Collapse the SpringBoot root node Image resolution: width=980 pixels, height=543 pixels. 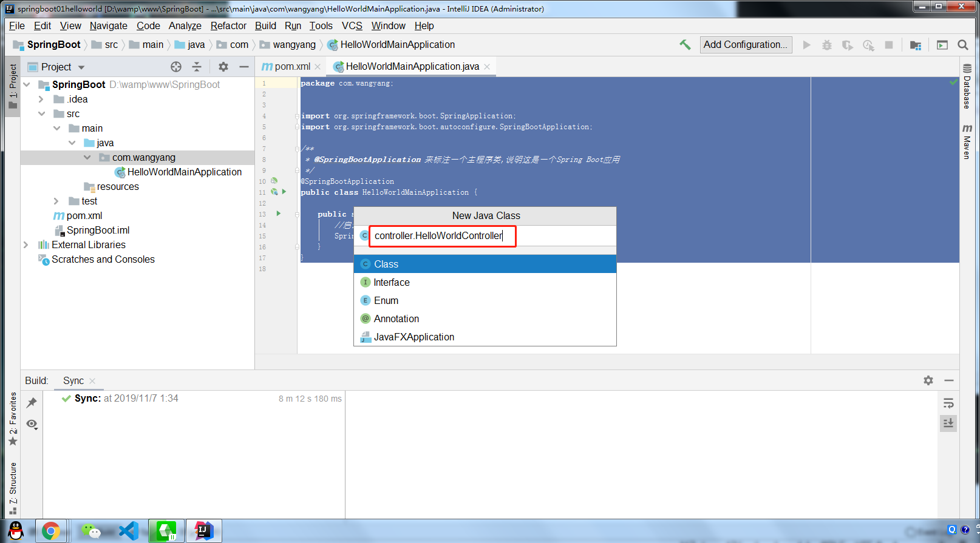pos(27,84)
